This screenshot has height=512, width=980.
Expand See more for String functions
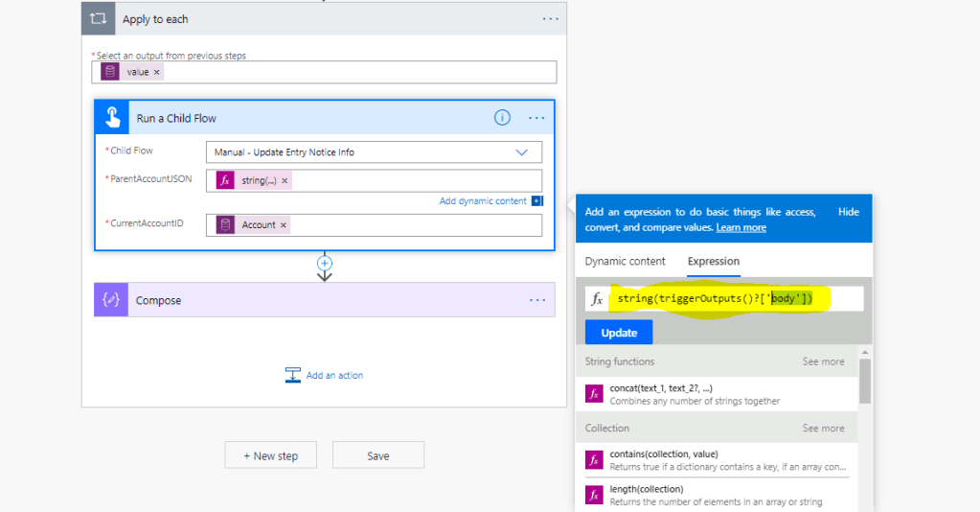823,361
